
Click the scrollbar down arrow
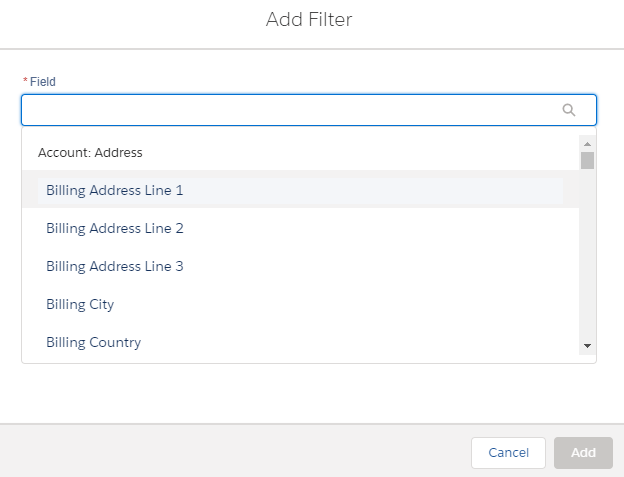tap(587, 346)
